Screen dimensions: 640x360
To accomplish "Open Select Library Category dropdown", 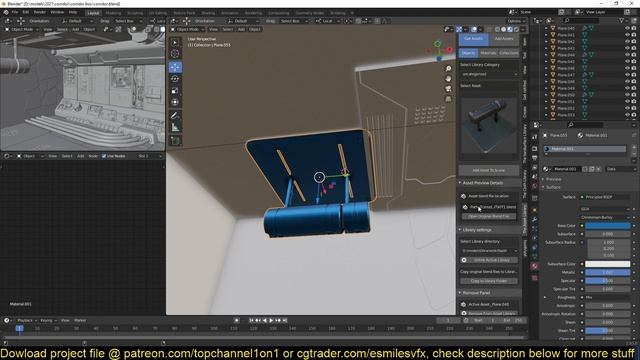I will pos(489,74).
